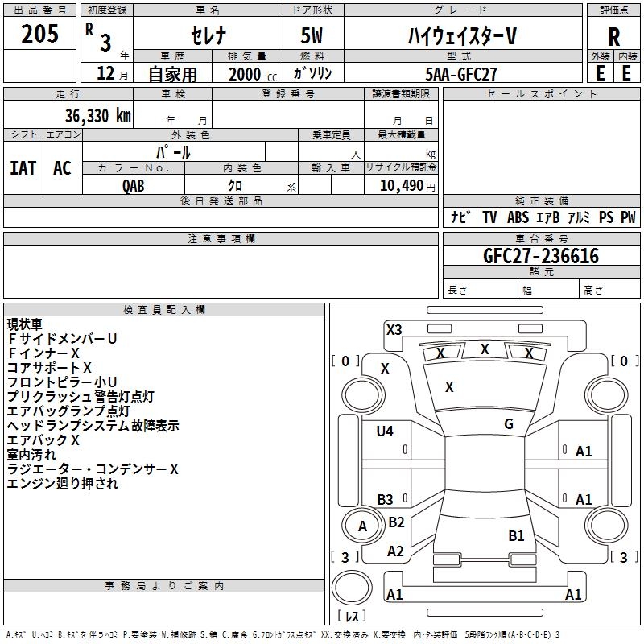This screenshot has width=644, height=644.
Task: Select the TV equipment label
Action: tap(489, 217)
